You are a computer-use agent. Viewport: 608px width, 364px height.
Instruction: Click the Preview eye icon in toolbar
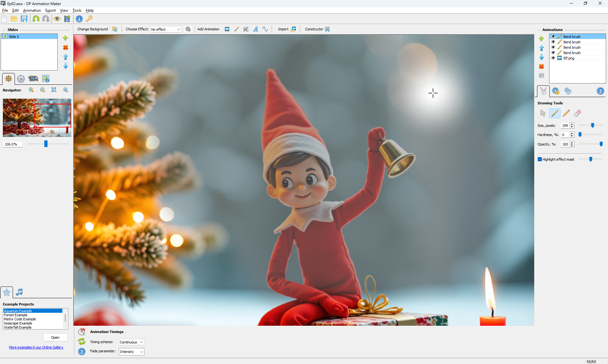click(x=57, y=19)
